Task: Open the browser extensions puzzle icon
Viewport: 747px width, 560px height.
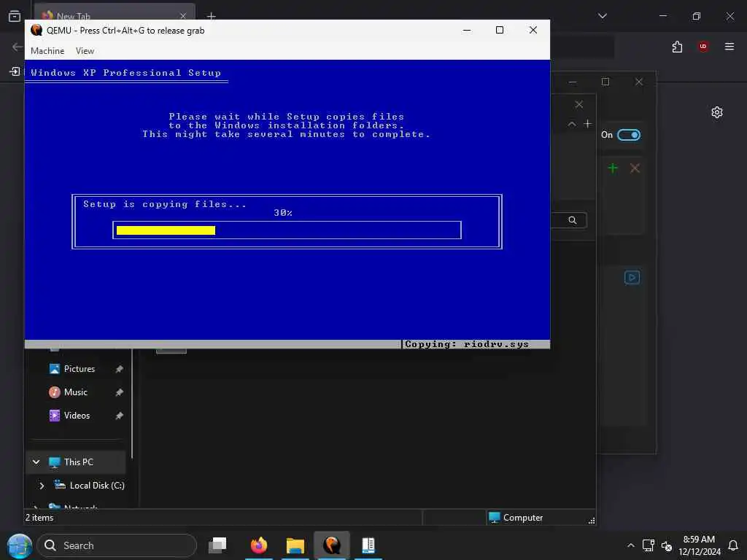Action: 677,47
